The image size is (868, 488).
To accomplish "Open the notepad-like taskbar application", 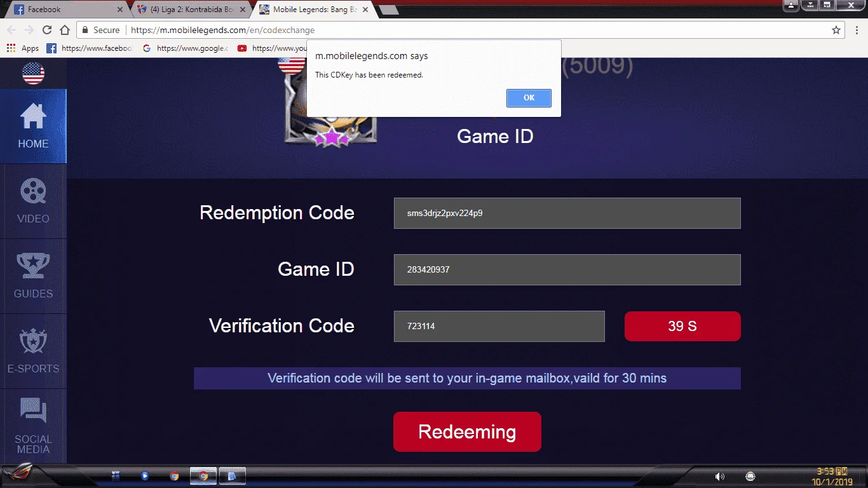I will click(232, 475).
